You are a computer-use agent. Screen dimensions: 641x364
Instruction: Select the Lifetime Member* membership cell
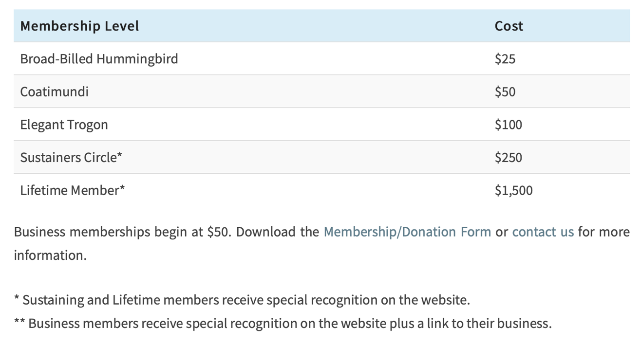click(72, 190)
